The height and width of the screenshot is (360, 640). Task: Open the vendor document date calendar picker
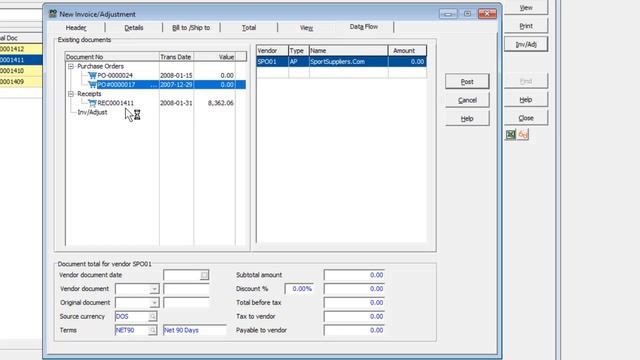click(204, 275)
